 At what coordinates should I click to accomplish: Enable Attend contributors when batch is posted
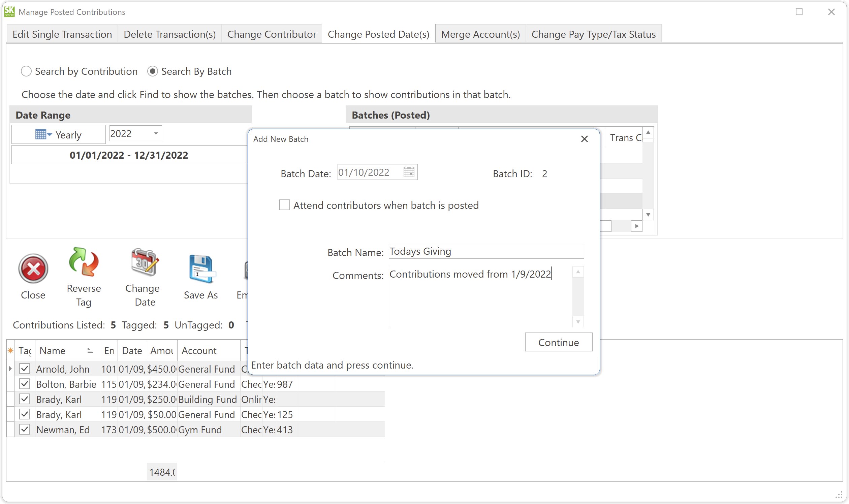[x=285, y=205]
